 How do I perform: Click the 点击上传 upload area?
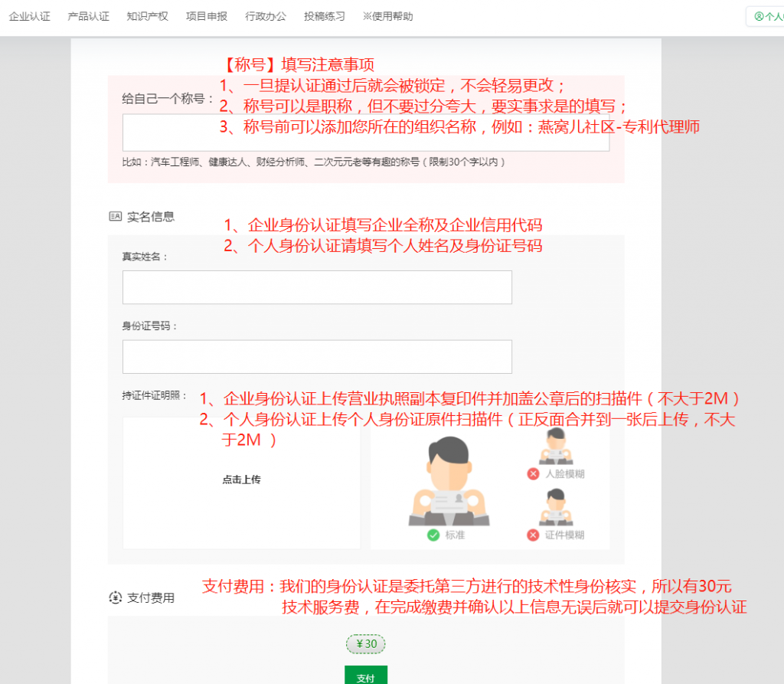240,483
